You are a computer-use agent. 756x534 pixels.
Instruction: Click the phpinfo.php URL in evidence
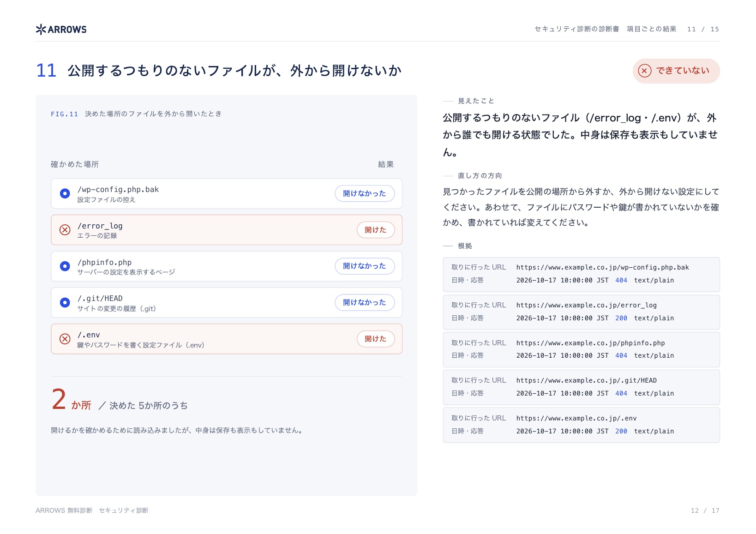click(x=590, y=343)
